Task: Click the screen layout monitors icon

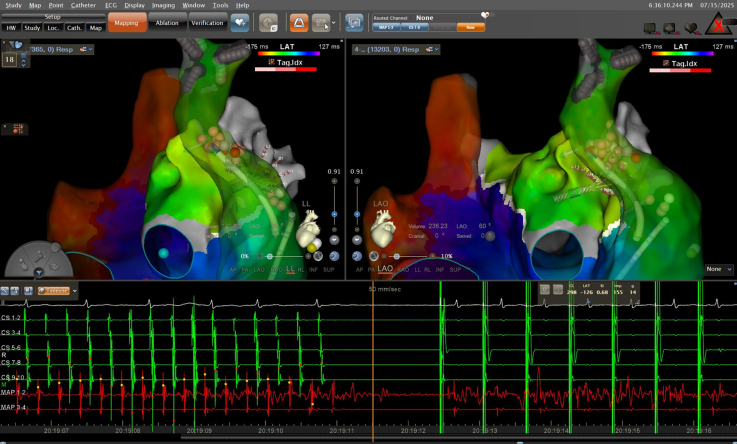Action: click(354, 23)
